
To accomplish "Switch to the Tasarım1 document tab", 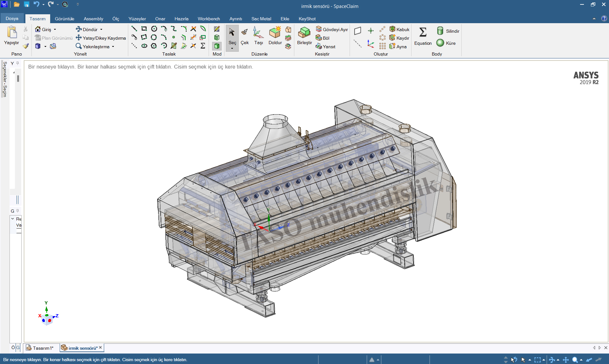I will coord(40,348).
